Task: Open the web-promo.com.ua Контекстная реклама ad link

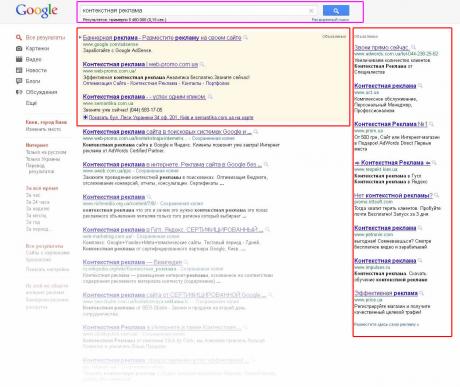Action: pyautogui.click(x=140, y=64)
